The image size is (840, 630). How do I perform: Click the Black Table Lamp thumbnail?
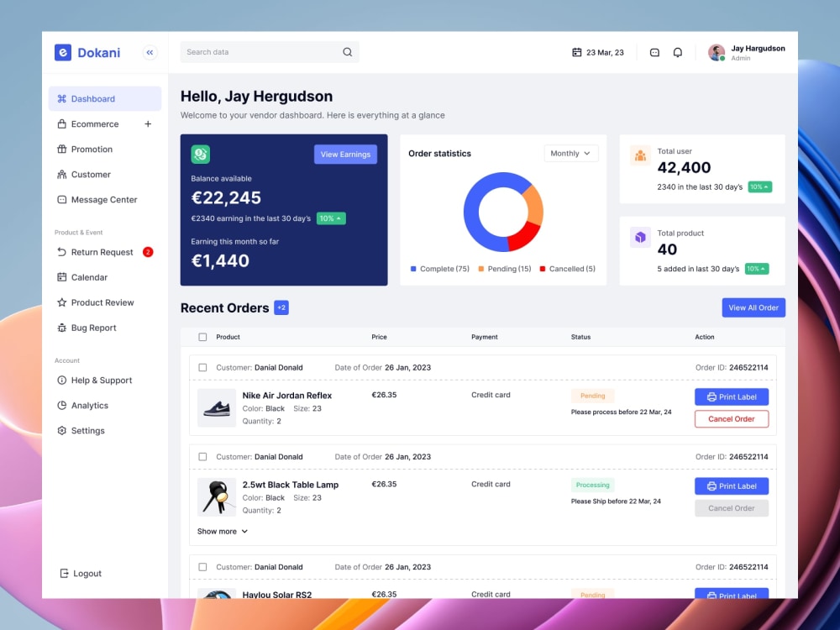[x=217, y=496]
